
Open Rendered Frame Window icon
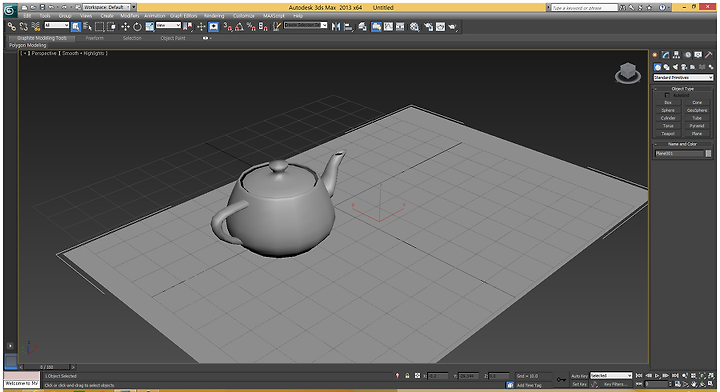pyautogui.click(x=440, y=27)
